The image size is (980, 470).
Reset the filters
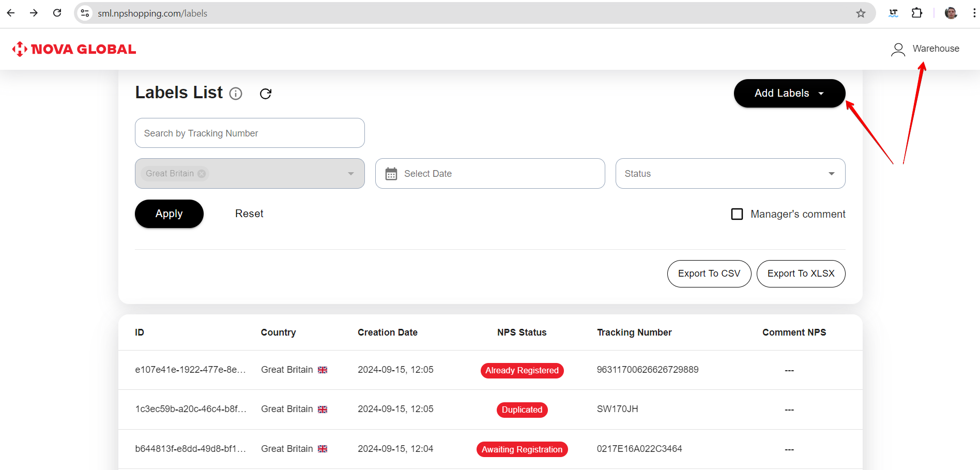point(249,214)
